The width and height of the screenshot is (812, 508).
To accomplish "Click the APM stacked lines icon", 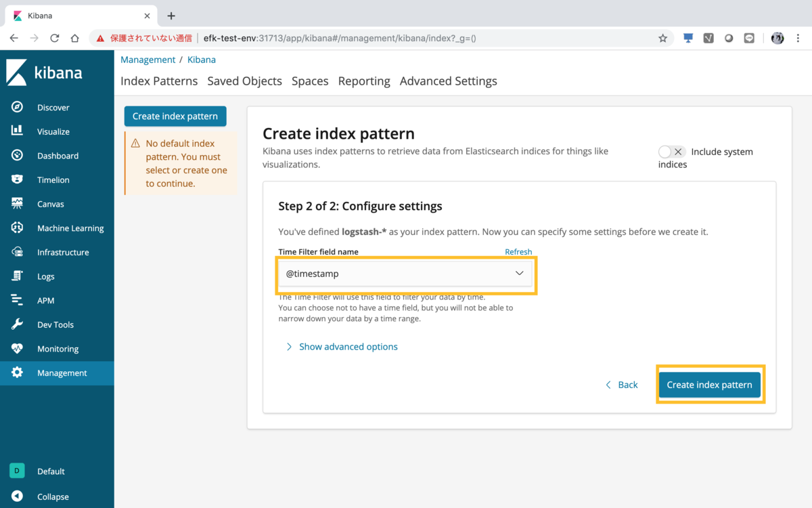I will (17, 300).
